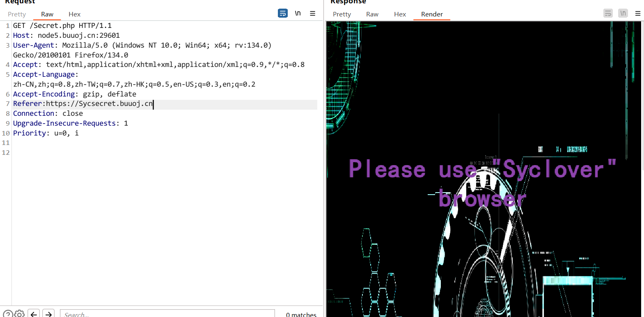Toggle non-printable characters icon in Response panel
This screenshot has height=317, width=644.
click(623, 14)
